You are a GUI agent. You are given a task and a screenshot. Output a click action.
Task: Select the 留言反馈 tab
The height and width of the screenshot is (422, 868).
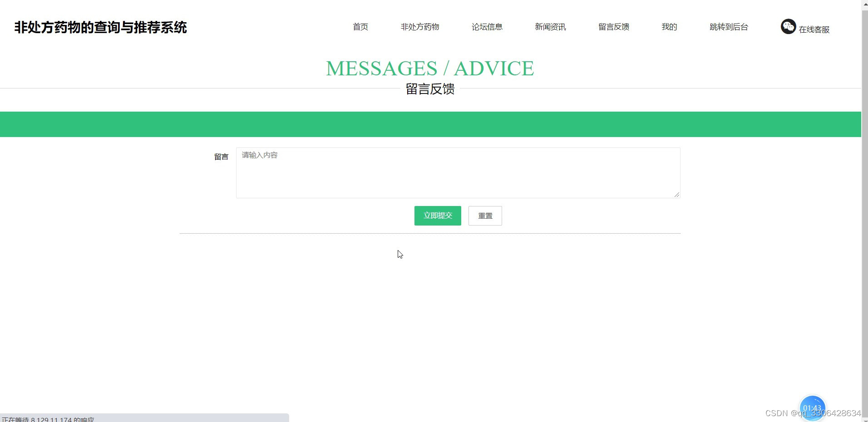(613, 27)
